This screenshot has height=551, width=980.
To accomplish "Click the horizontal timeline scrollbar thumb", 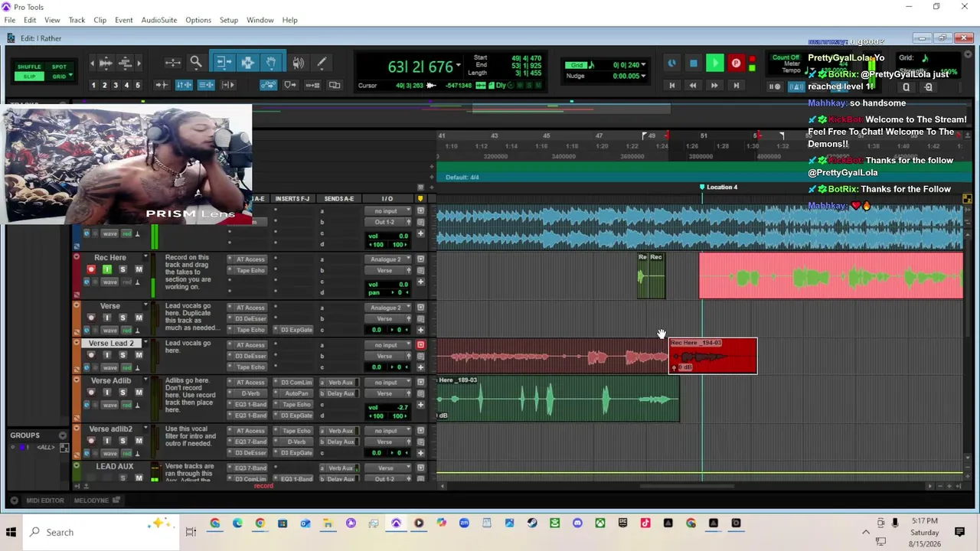I will coord(687,486).
